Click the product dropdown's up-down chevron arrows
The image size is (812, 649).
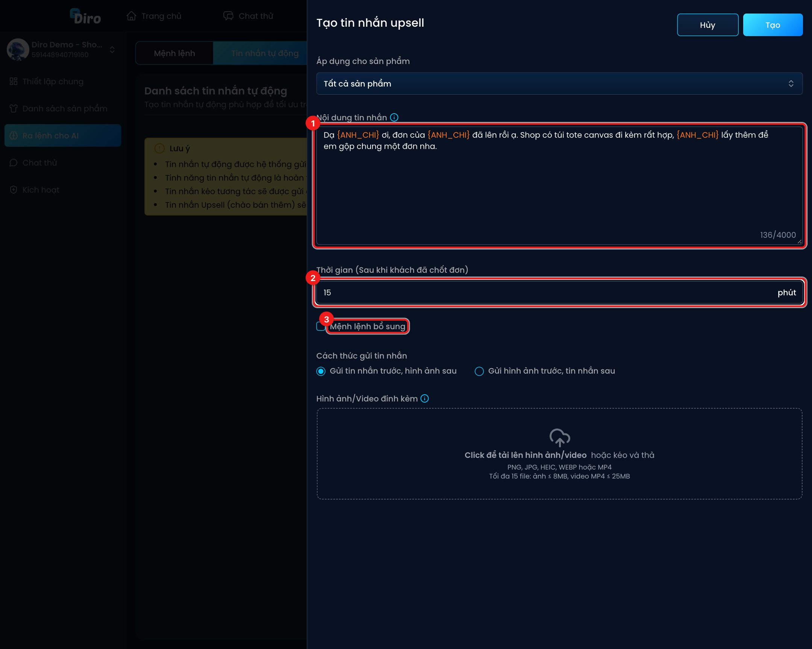coord(791,84)
